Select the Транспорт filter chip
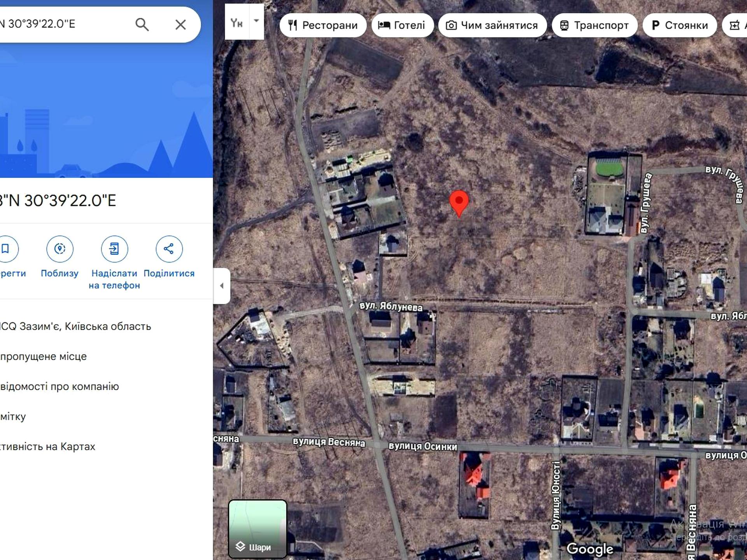The width and height of the screenshot is (747, 560). [594, 25]
